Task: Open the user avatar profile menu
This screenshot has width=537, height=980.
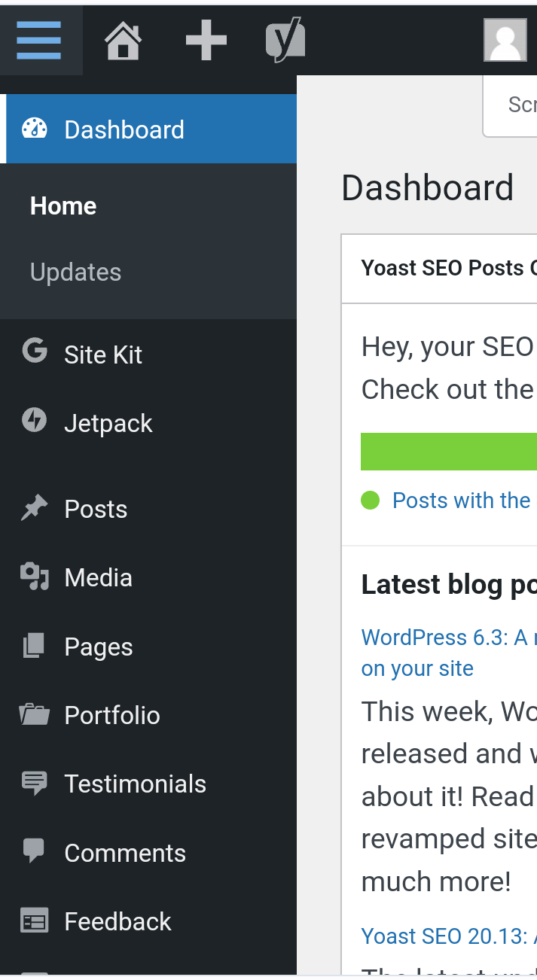Action: (505, 40)
